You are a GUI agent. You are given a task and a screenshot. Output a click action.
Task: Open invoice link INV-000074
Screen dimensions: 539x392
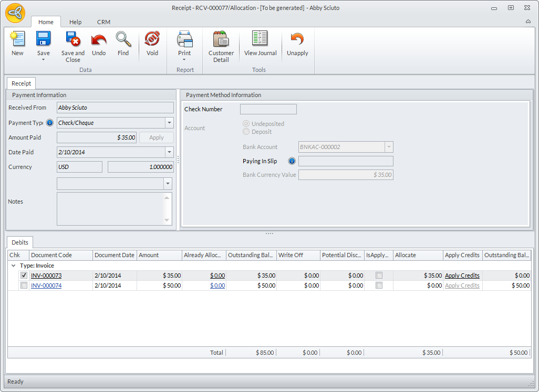pyautogui.click(x=46, y=285)
